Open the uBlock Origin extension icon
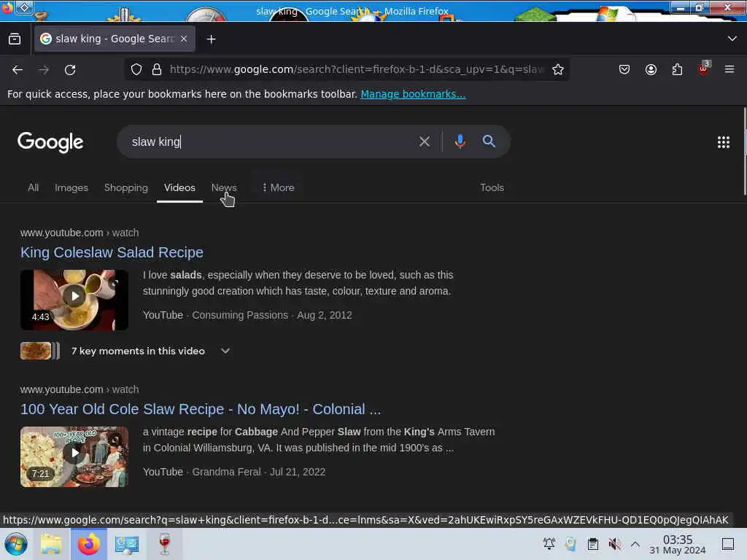 click(704, 69)
